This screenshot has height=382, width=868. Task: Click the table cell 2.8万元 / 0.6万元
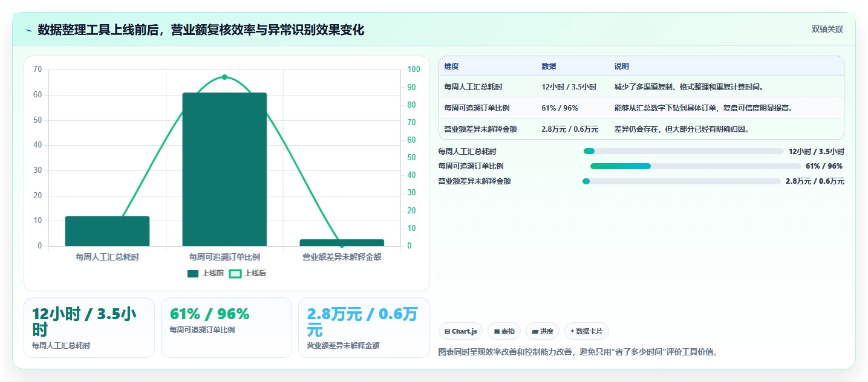570,129
